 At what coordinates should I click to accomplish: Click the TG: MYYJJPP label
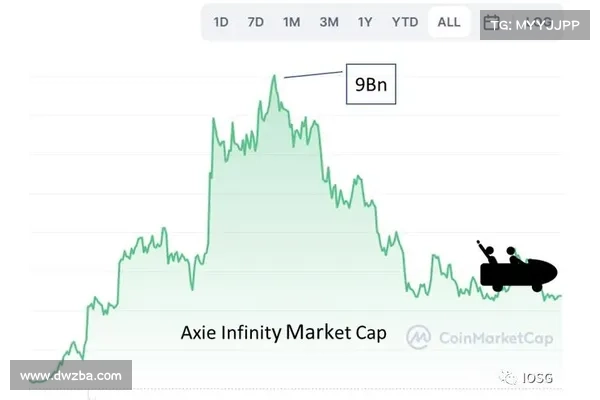(535, 25)
